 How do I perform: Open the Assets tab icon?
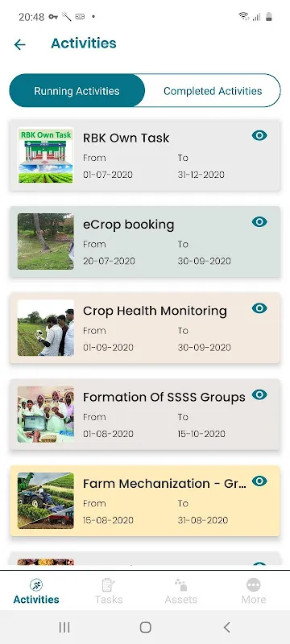click(x=180, y=585)
